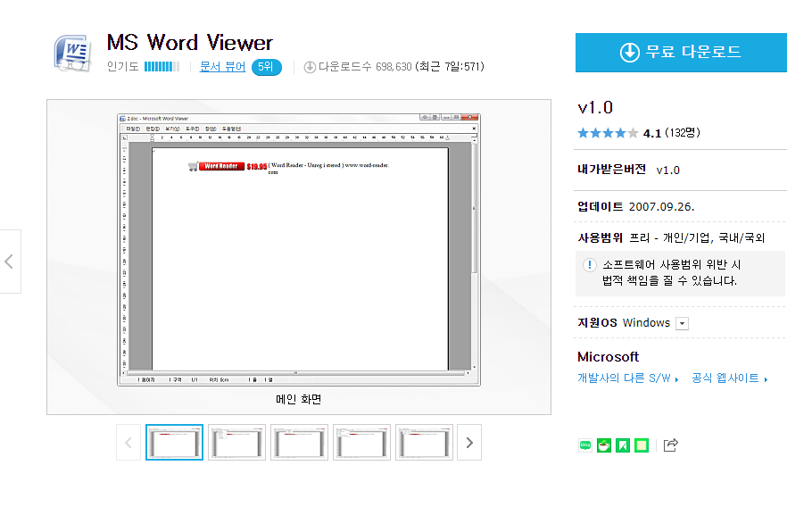Share to Naver Blog icon
This screenshot has width=812, height=507.
tap(585, 445)
